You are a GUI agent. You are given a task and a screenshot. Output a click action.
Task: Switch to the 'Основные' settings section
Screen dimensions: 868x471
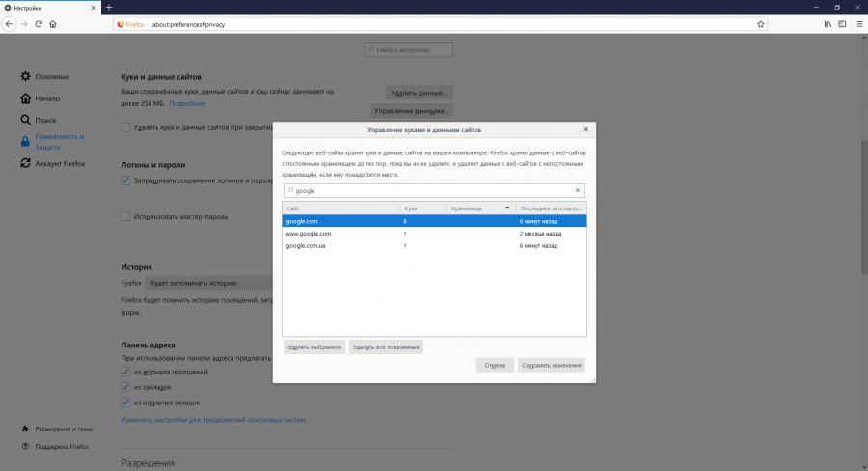[x=52, y=76]
